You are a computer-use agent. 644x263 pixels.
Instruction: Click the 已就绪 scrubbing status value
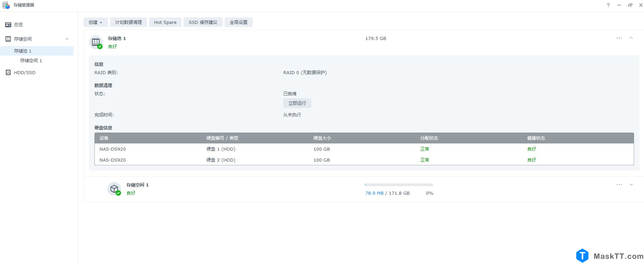pyautogui.click(x=290, y=94)
